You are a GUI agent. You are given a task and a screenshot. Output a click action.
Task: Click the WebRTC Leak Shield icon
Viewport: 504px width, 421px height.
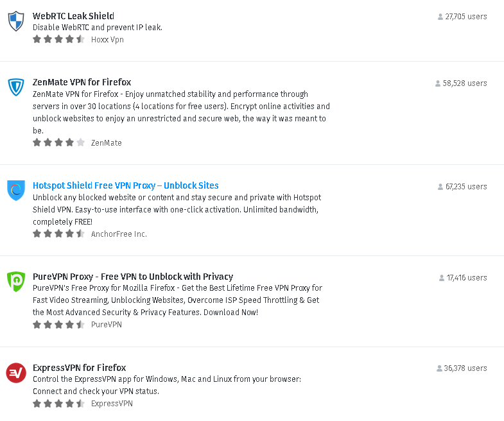pyautogui.click(x=16, y=21)
